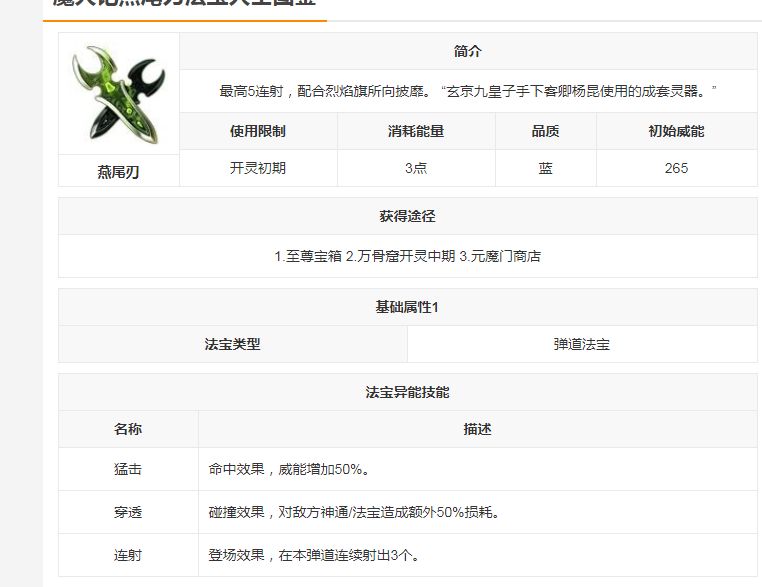Click the 法宝异能技能 section header
This screenshot has width=762, height=587.
[408, 392]
